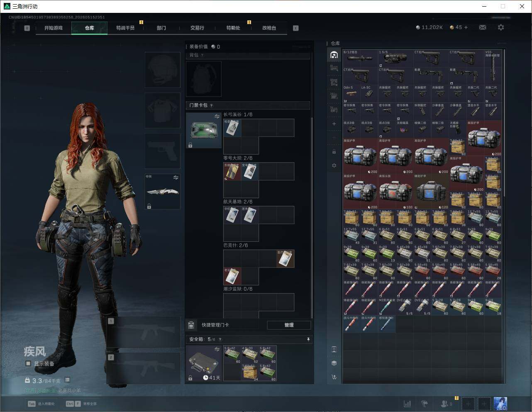Select the LA-3C item
Screen dimensions: 532x412
(369, 94)
